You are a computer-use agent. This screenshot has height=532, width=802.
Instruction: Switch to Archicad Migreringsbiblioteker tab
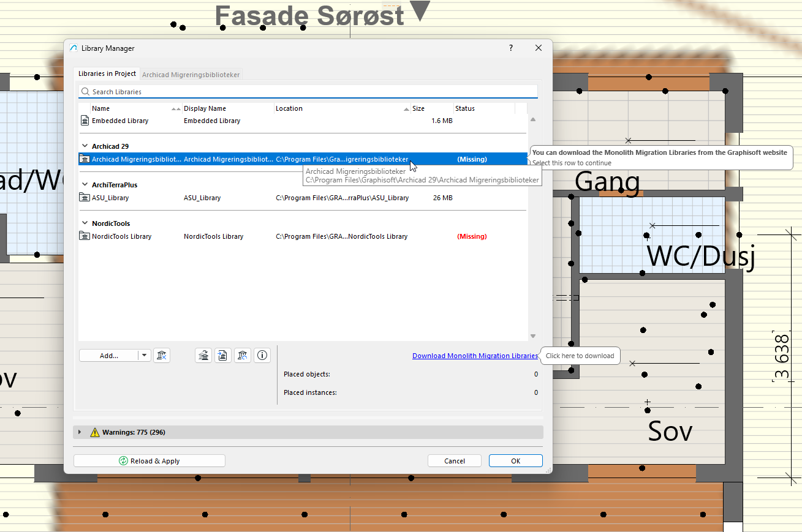(191, 75)
